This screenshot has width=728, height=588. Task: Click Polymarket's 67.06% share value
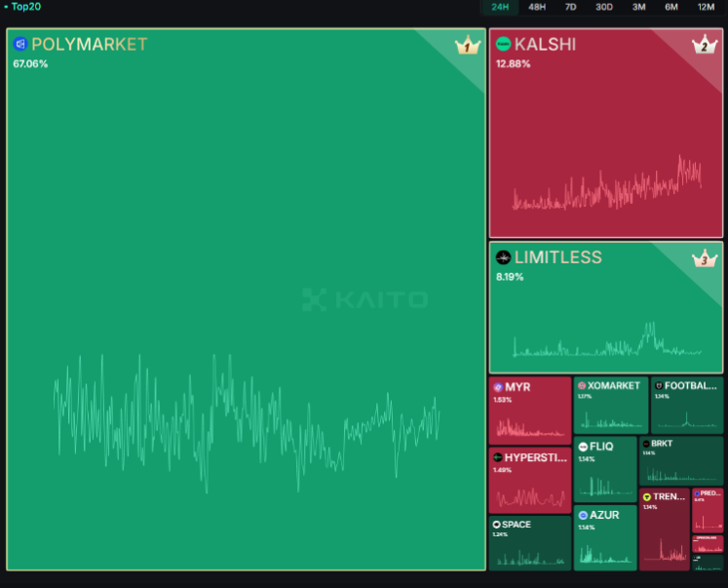(30, 64)
